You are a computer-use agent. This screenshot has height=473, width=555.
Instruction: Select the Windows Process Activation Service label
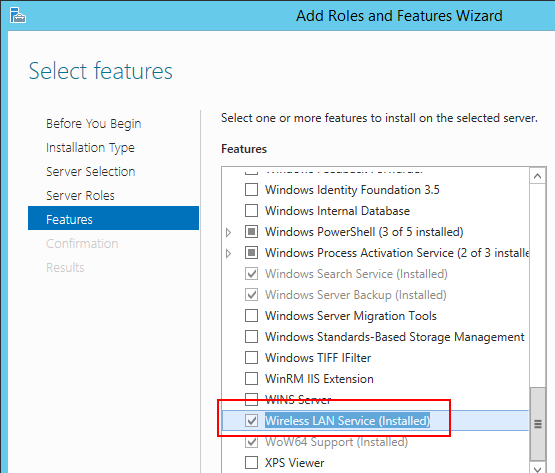point(397,253)
